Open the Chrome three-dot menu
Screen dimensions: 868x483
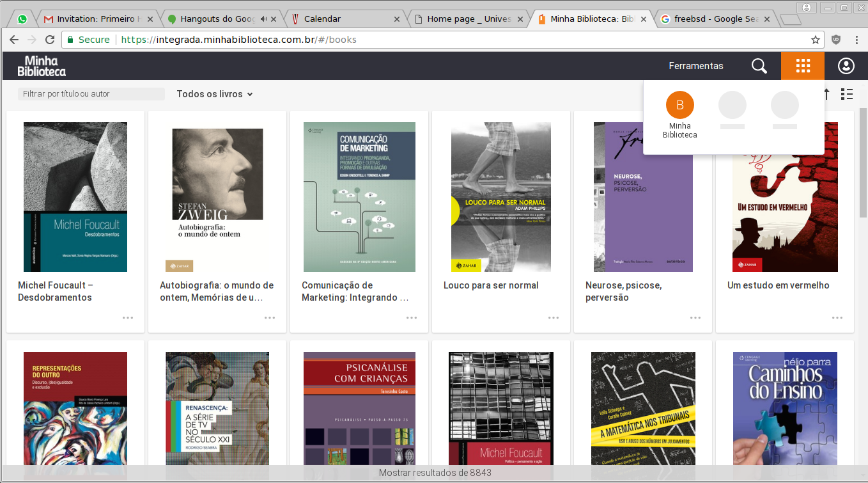[856, 40]
